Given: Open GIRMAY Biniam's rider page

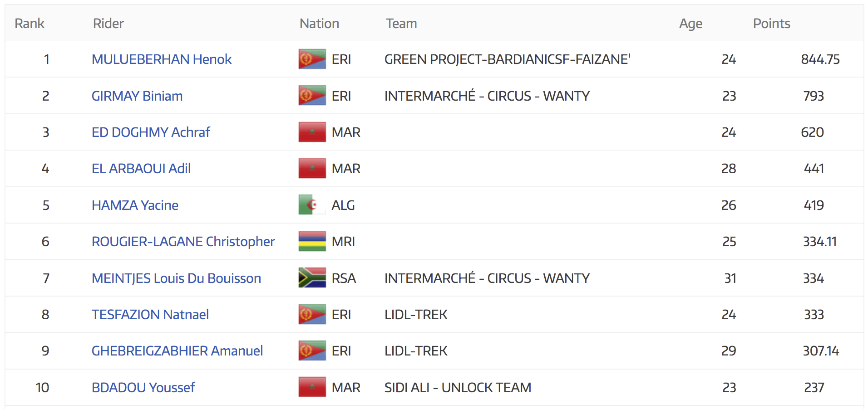Looking at the screenshot, I should click(x=137, y=96).
